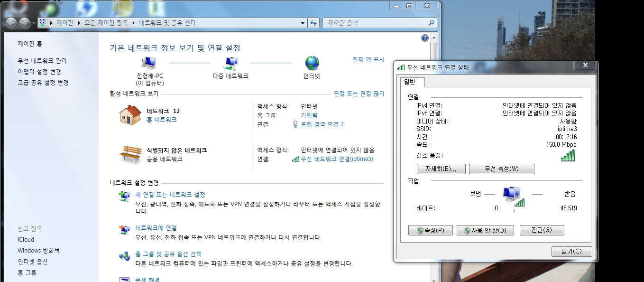Click the icon beside 네트워크에 연결
644x282 pixels.
pos(124,230)
